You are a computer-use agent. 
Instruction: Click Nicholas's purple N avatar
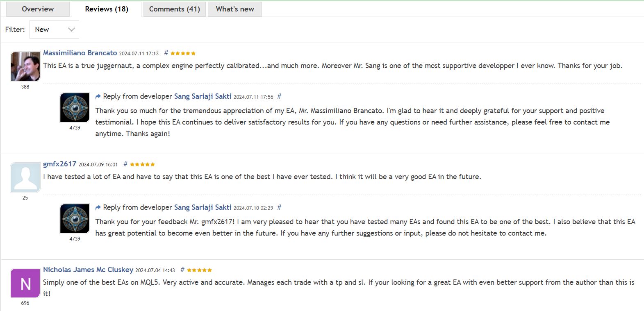pyautogui.click(x=25, y=283)
